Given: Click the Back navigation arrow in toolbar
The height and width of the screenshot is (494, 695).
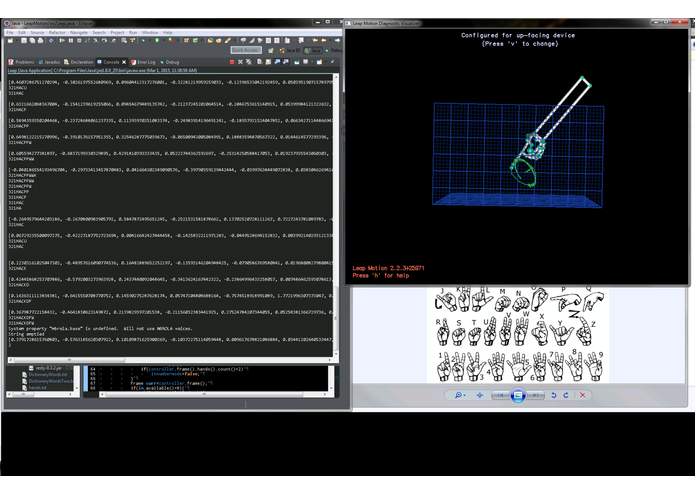Looking at the screenshot, I should [x=324, y=40].
